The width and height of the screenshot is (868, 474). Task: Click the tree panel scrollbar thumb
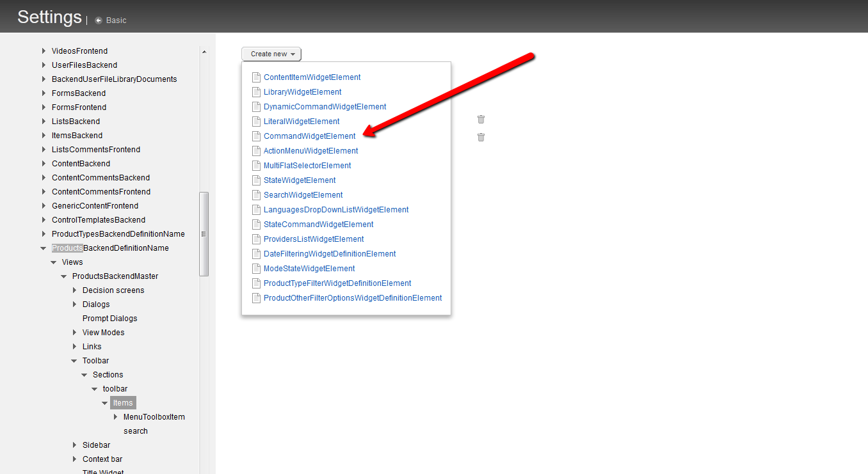[x=204, y=234]
